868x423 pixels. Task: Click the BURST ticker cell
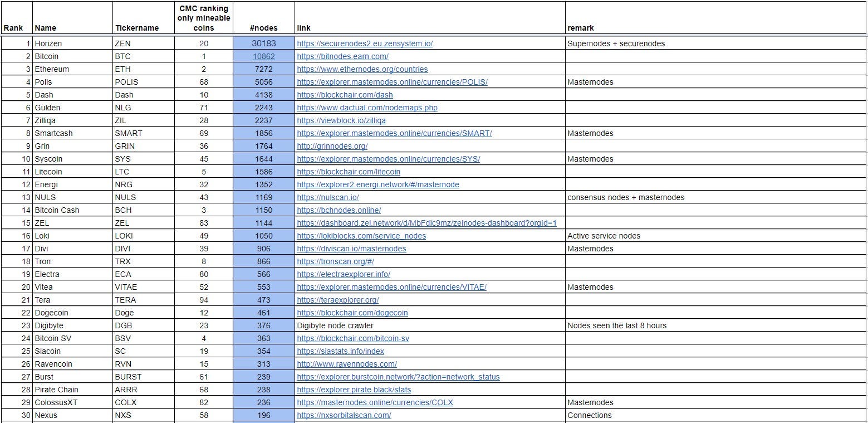coord(144,377)
